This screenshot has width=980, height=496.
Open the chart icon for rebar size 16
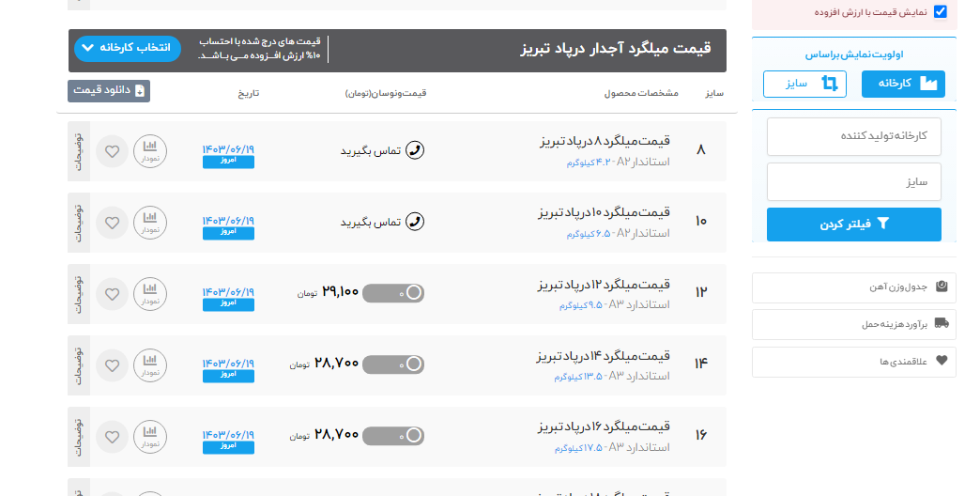tap(150, 437)
